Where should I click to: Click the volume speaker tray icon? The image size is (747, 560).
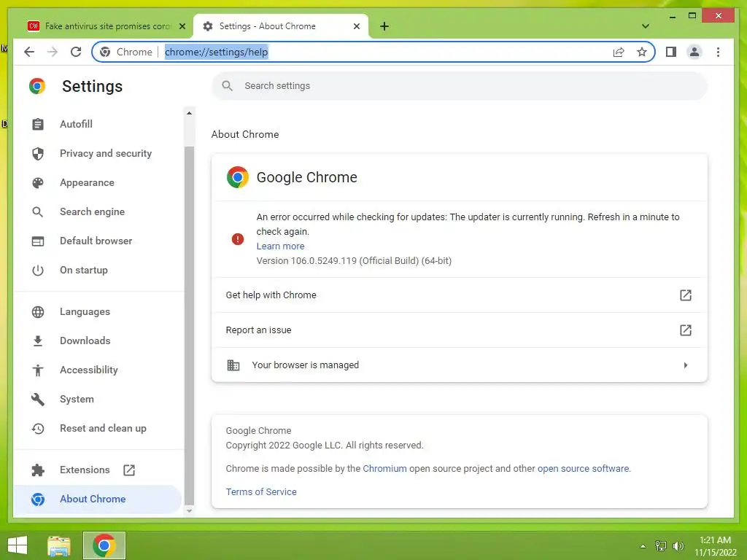[x=678, y=546]
